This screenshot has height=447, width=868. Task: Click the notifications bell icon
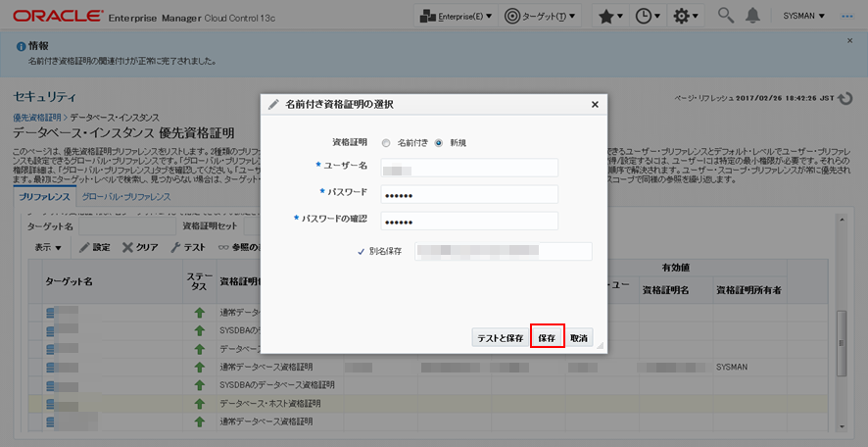tap(752, 16)
